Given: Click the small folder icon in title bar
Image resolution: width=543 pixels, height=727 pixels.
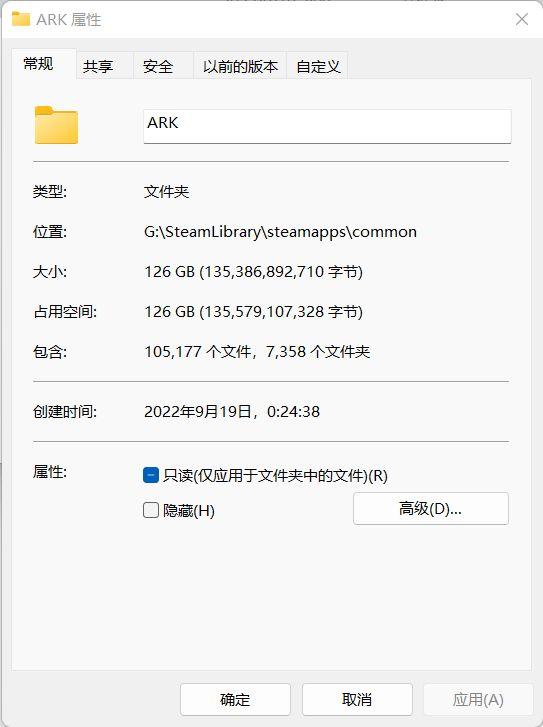Looking at the screenshot, I should [x=21, y=19].
